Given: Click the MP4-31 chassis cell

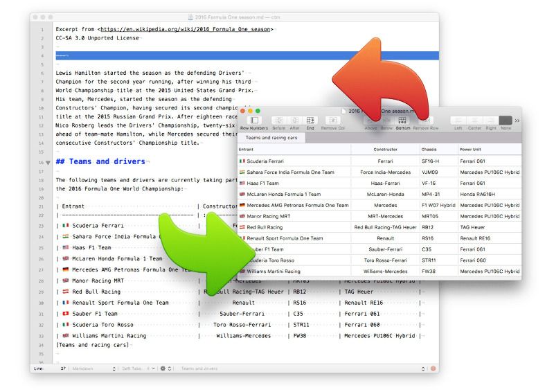Looking at the screenshot, I should point(439,194).
